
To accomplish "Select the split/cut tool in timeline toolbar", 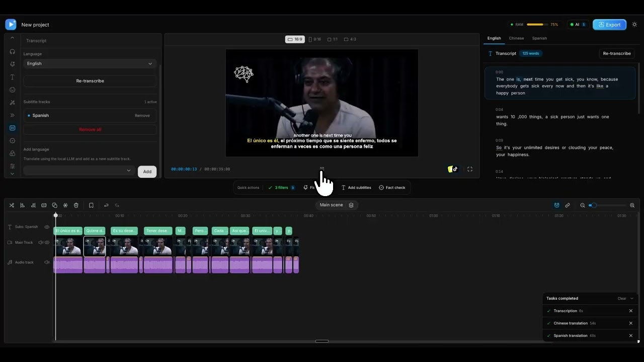I will [x=12, y=205].
